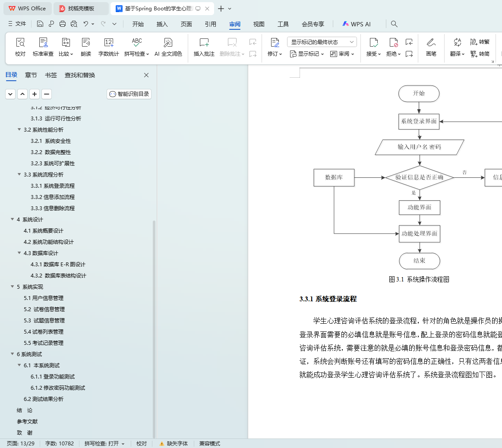The image size is (502, 448).
Task: Collapse the 6.1 本系统测试 tree node
Action: pyautogui.click(x=19, y=365)
